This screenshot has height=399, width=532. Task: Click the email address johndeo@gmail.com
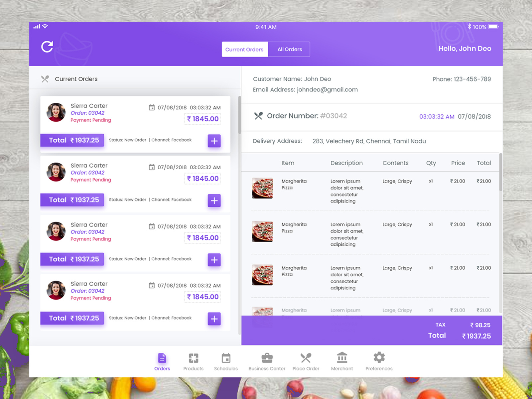click(327, 89)
